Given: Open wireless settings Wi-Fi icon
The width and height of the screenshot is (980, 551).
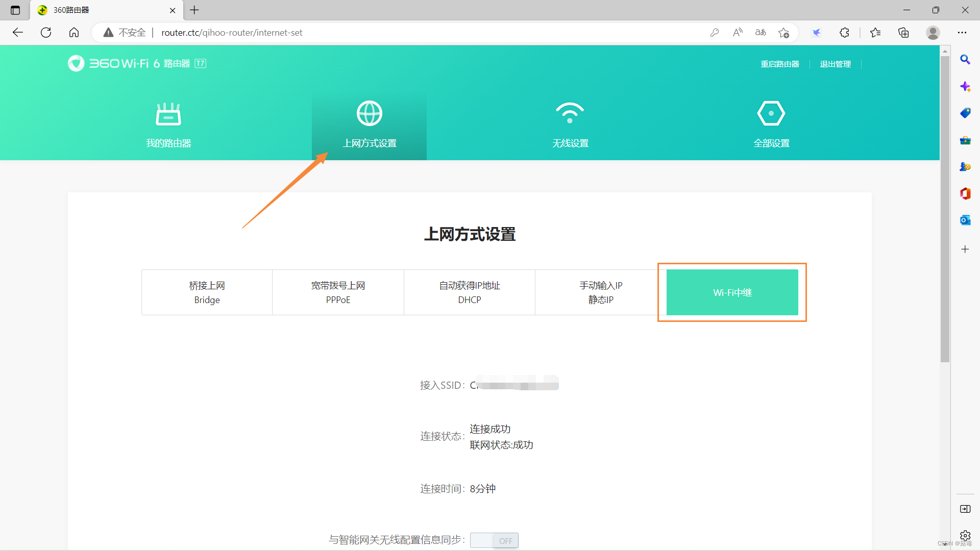Looking at the screenshot, I should click(x=570, y=113).
